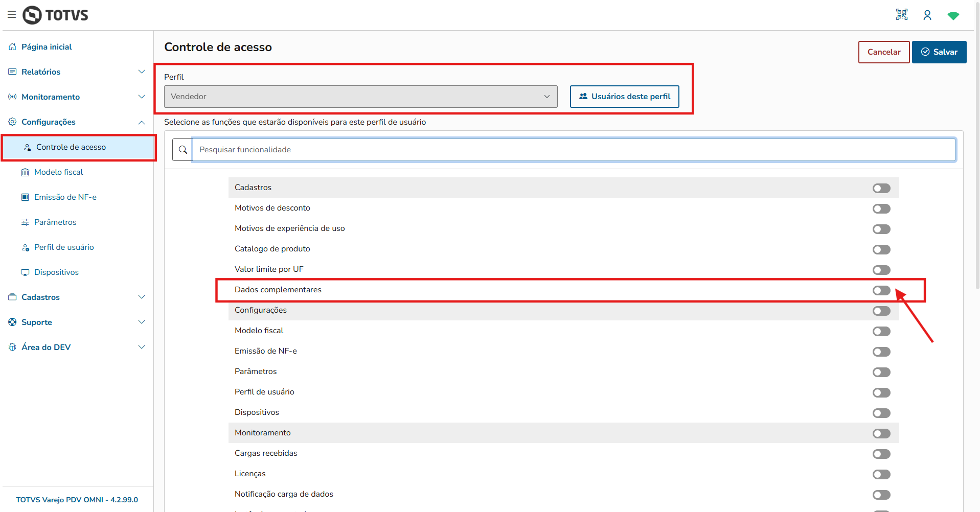Open the user profile icon
980x512 pixels.
point(927,15)
